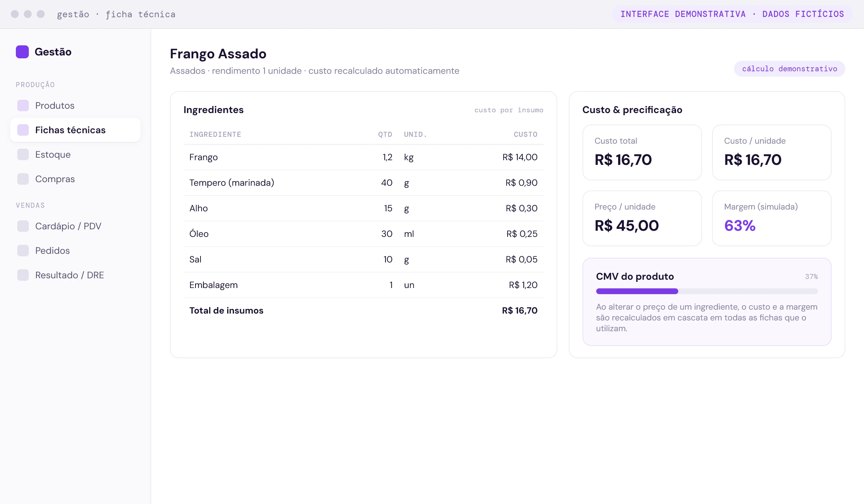Click the Embalagem ingredient name
This screenshot has height=504, width=864.
point(213,285)
